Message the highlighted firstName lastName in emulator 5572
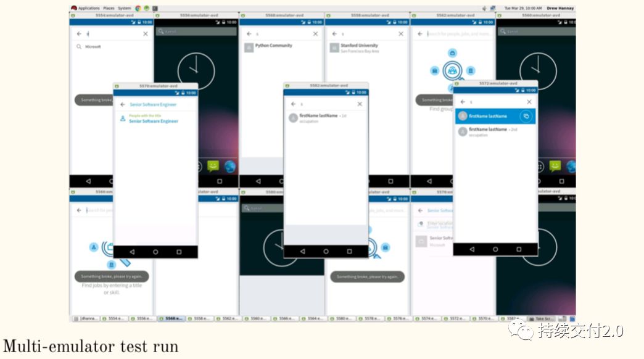The width and height of the screenshot is (644, 359). (x=526, y=116)
